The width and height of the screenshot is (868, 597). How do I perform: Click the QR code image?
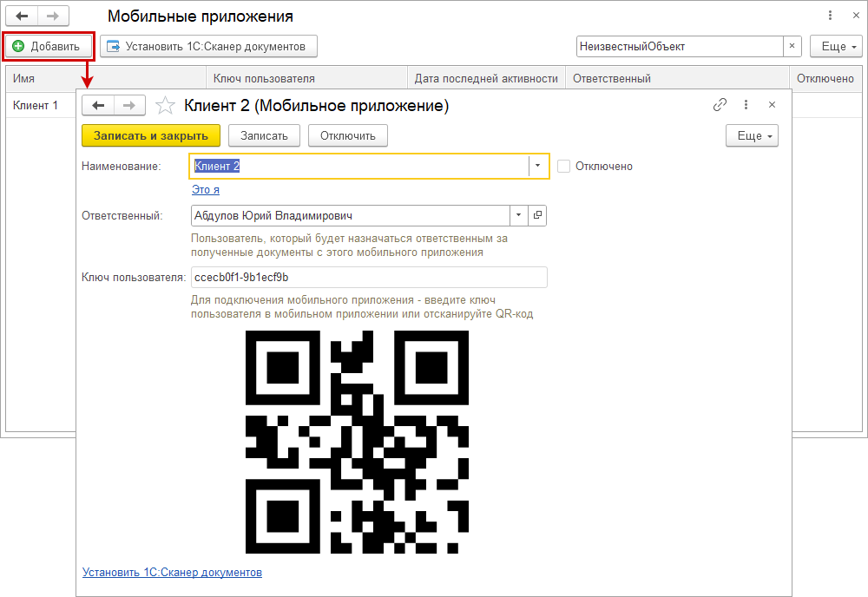pos(357,442)
